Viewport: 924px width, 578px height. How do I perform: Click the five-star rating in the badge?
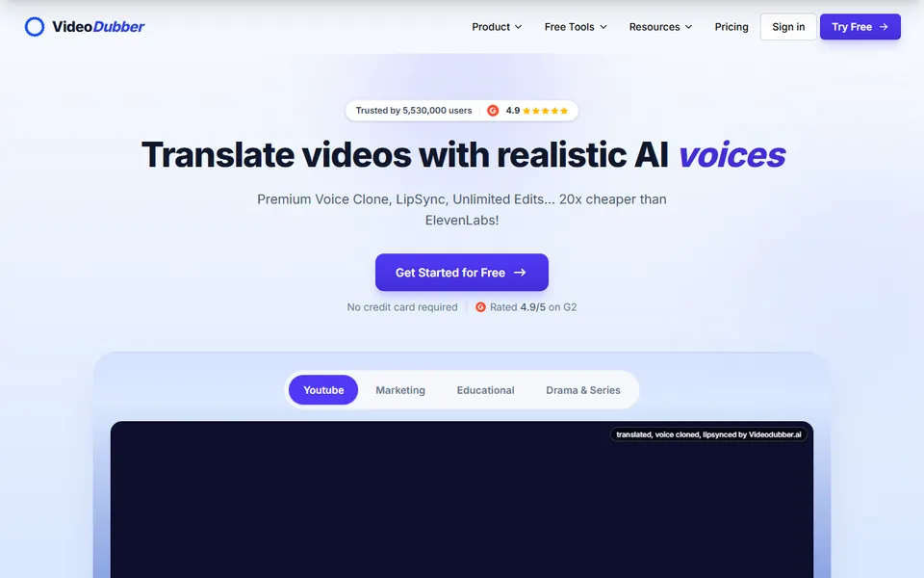[x=545, y=110]
